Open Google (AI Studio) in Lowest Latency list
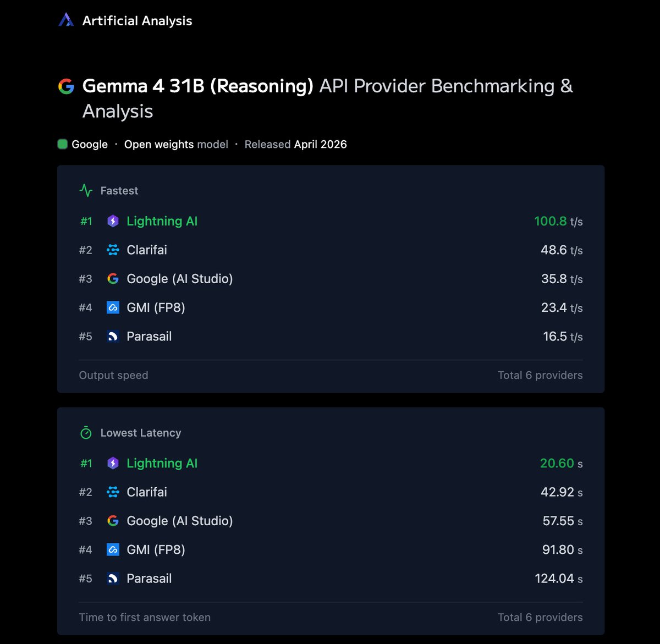This screenshot has width=660, height=644. point(180,521)
